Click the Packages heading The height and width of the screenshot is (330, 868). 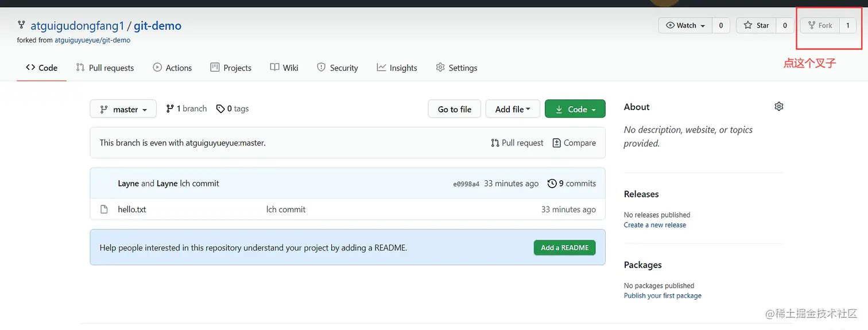point(643,265)
